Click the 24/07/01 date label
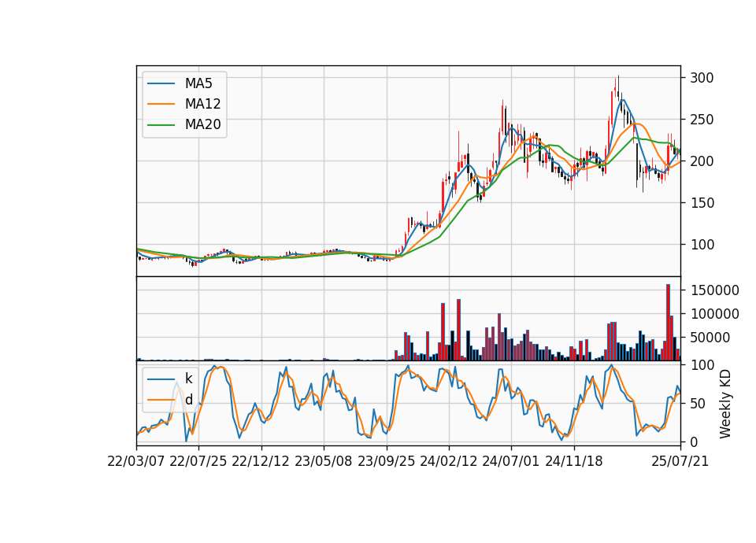756x543 pixels. (x=511, y=462)
